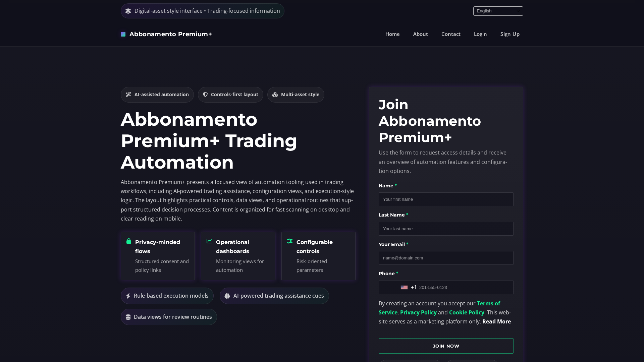
Task: Click the 'Risk-oriented parameters' text
Action: coord(312,266)
